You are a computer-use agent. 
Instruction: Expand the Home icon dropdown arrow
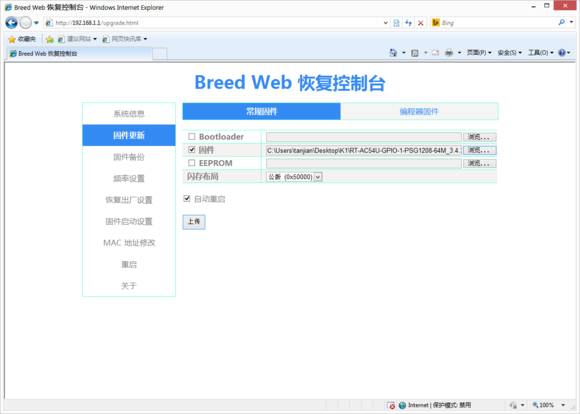click(x=404, y=53)
